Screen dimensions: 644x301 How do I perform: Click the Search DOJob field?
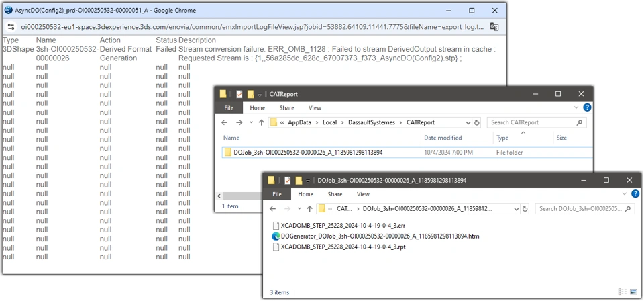pyautogui.click(x=585, y=209)
